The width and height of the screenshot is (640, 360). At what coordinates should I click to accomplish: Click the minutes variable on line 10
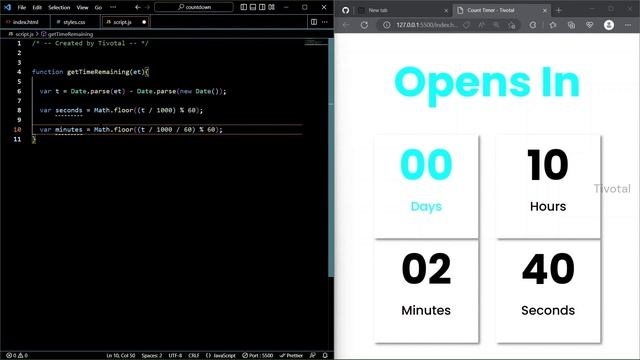(69, 129)
